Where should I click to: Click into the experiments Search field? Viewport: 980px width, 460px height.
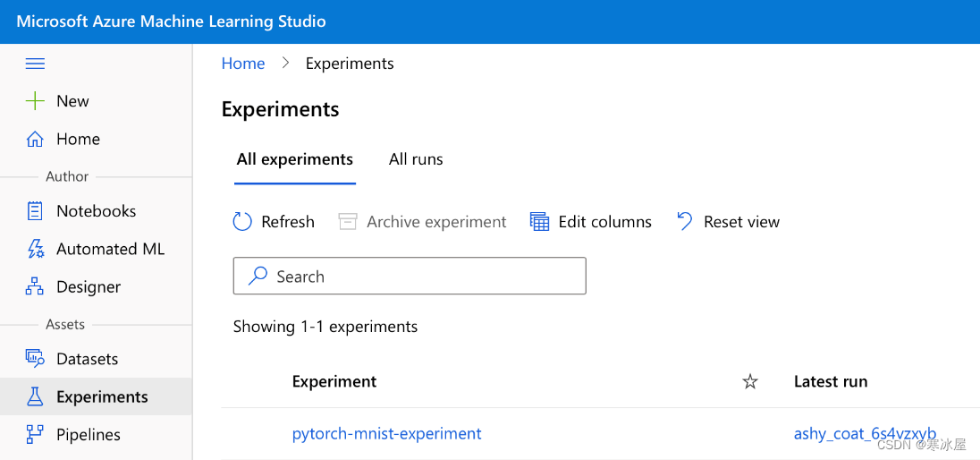(x=410, y=277)
